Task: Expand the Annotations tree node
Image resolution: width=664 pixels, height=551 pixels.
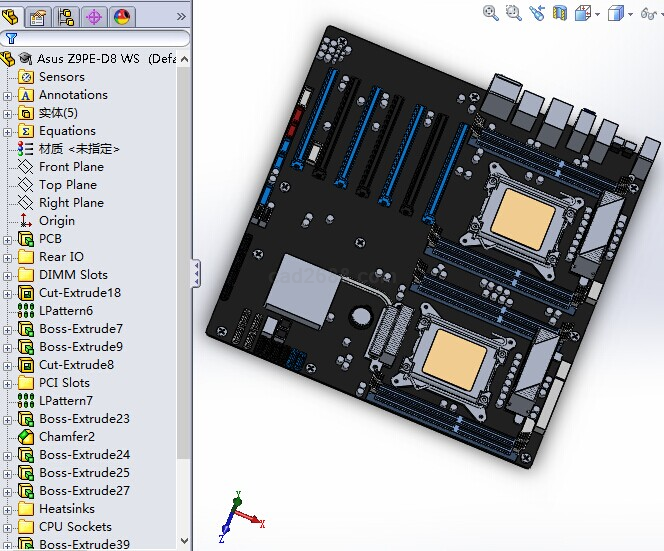Action: [x=8, y=95]
